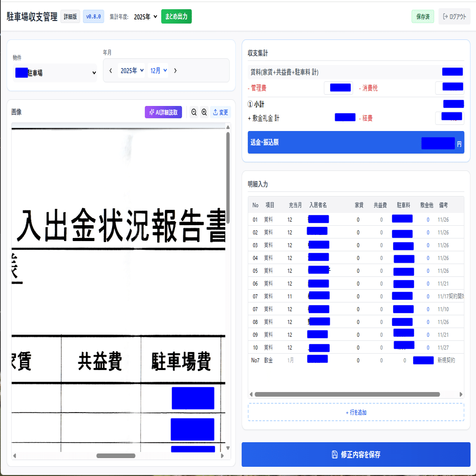
Task: Click the logout icon beside ログアウト
Action: 445,16
